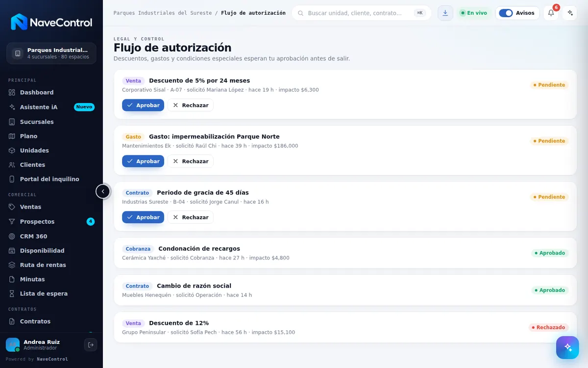Click Aprobado badge on Condonación de recargos
This screenshot has width=588, height=368.
pos(550,253)
